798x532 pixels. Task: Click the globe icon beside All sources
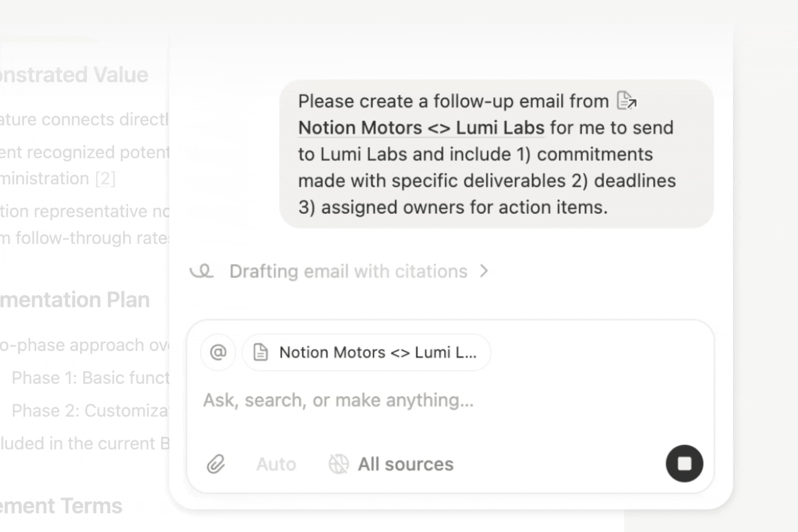coord(339,464)
